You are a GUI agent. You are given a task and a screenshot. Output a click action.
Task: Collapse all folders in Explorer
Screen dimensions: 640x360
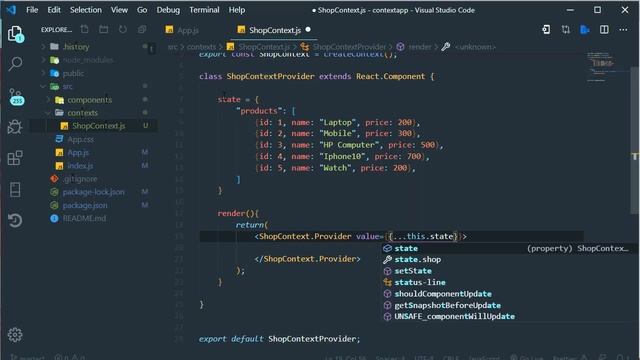click(142, 29)
